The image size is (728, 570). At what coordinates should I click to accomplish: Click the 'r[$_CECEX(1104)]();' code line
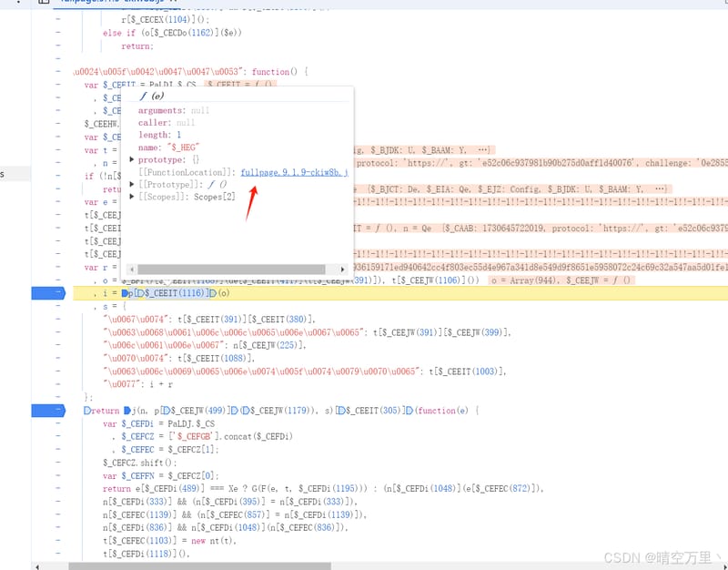coord(166,19)
